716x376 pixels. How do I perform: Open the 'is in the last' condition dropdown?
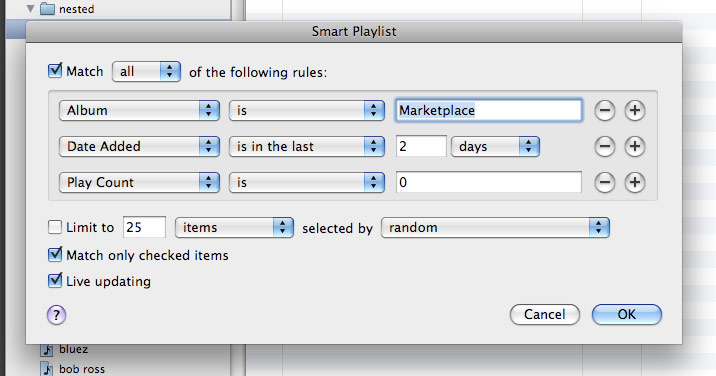coord(306,146)
